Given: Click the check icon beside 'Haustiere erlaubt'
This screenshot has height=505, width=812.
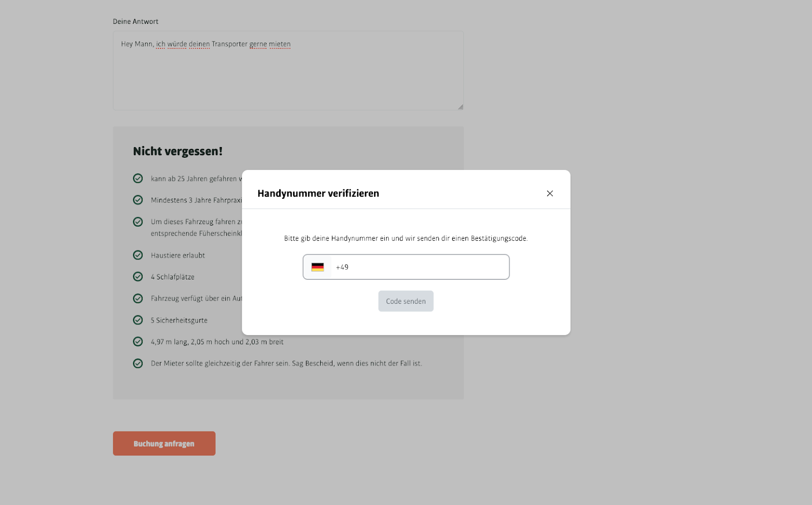Looking at the screenshot, I should click(138, 255).
